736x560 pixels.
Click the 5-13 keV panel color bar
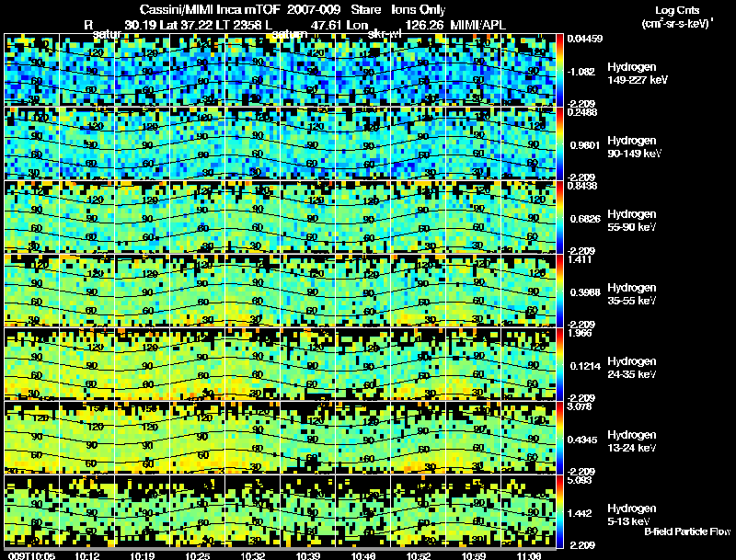click(x=559, y=511)
